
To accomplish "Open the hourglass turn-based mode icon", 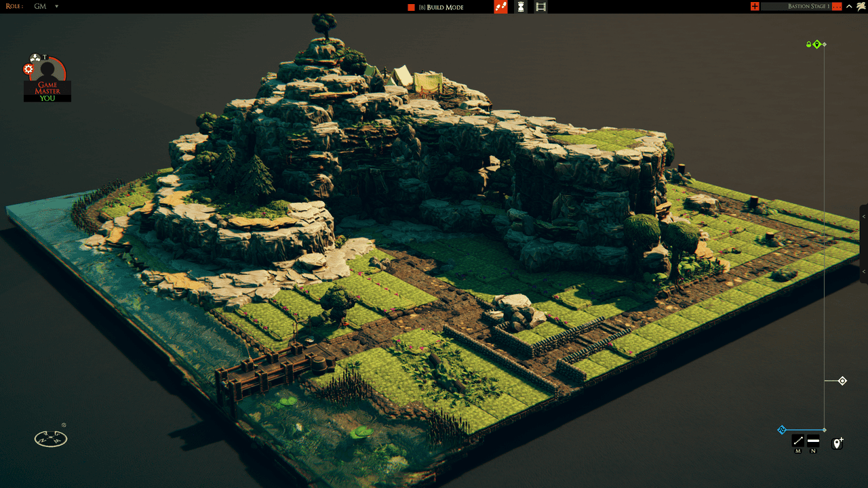I will click(520, 7).
